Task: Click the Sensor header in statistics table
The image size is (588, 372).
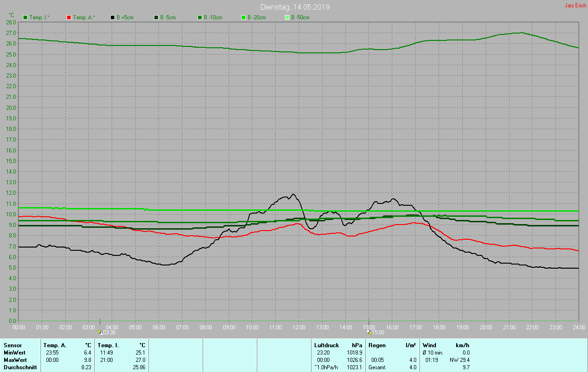Action: pyautogui.click(x=12, y=345)
